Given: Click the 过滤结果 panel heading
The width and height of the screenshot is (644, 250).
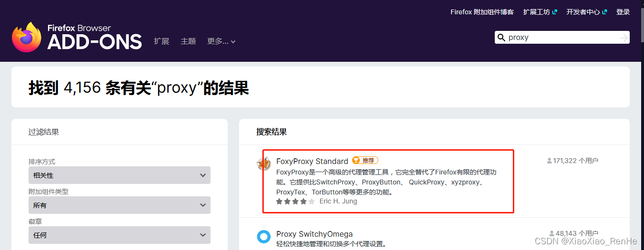Looking at the screenshot, I should (x=44, y=132).
